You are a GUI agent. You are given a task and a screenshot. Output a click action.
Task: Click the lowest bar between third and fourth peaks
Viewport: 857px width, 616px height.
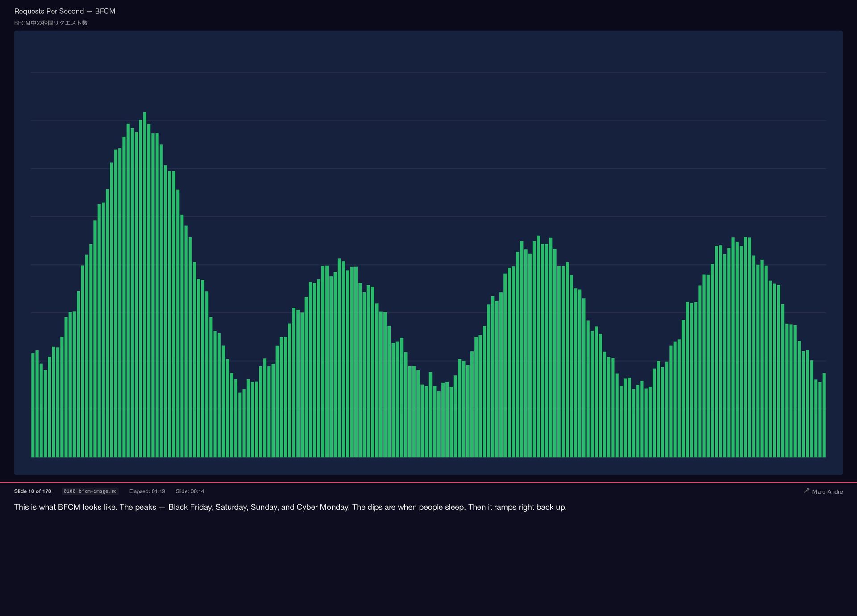633,422
